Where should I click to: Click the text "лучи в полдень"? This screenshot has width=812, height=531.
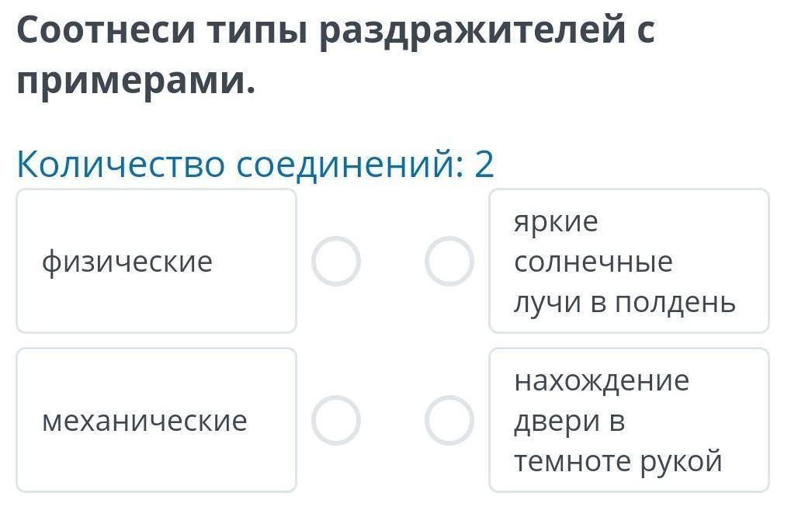click(x=624, y=302)
